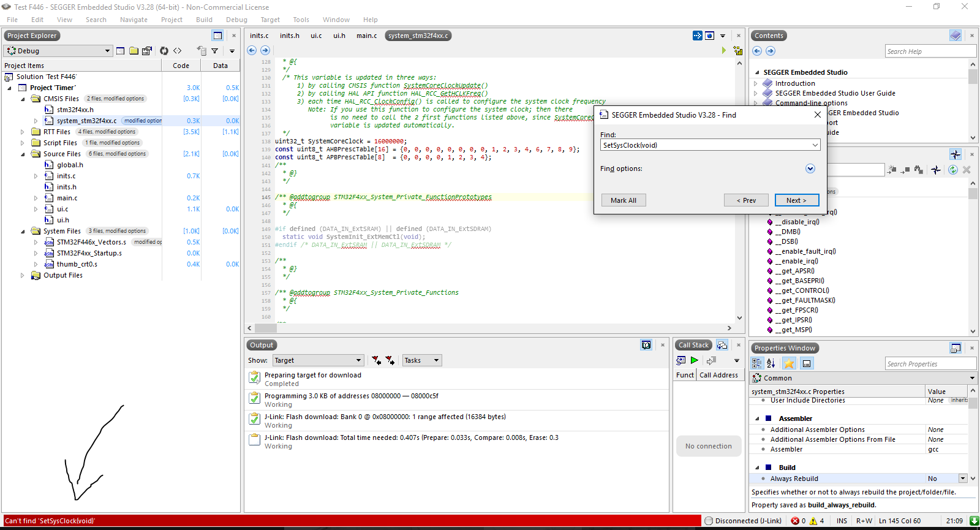The image size is (980, 530).
Task: Click Mark All in Find dialog
Action: 624,200
